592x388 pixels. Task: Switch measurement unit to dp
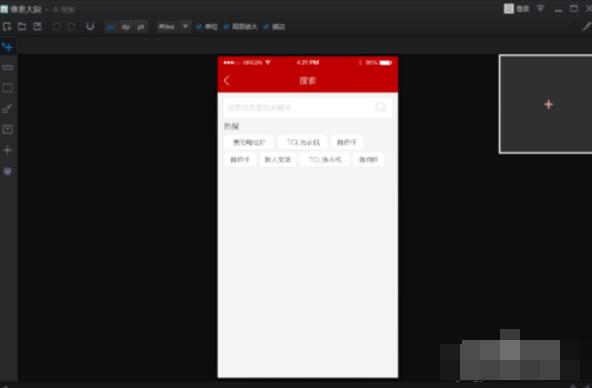click(125, 27)
